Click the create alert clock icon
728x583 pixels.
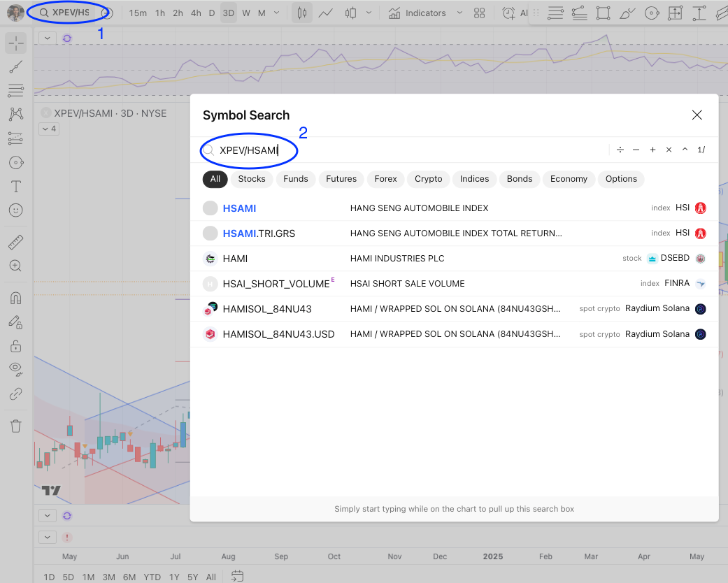pyautogui.click(x=509, y=13)
